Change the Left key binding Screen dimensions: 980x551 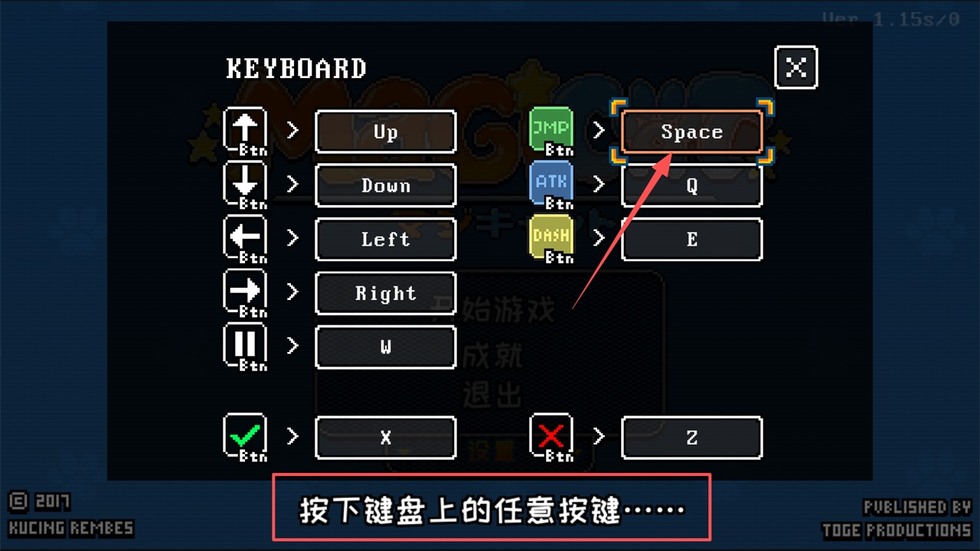[386, 239]
